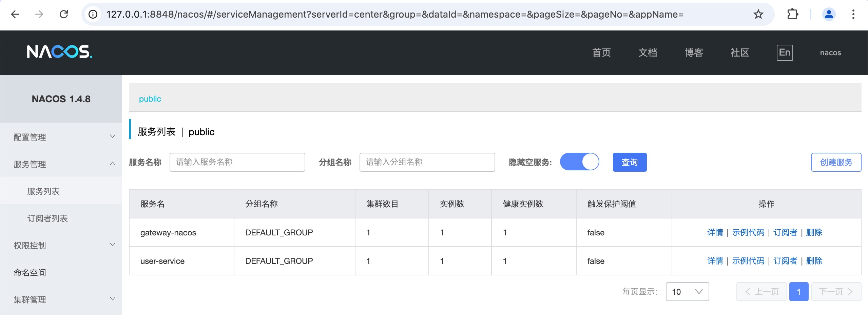Open 社区 in the top navigation
Screen dimensions: 868x315
[740, 52]
